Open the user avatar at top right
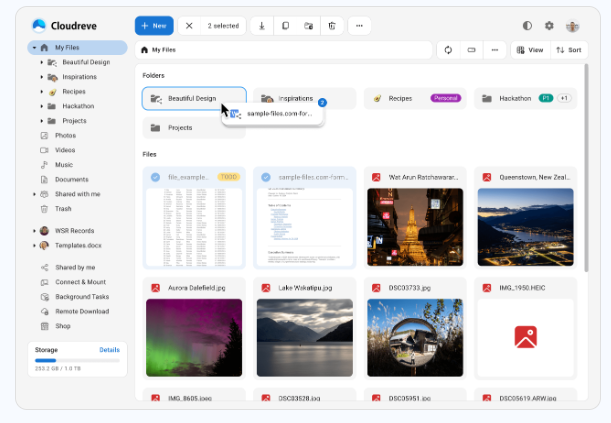611x423 pixels. coord(572,26)
